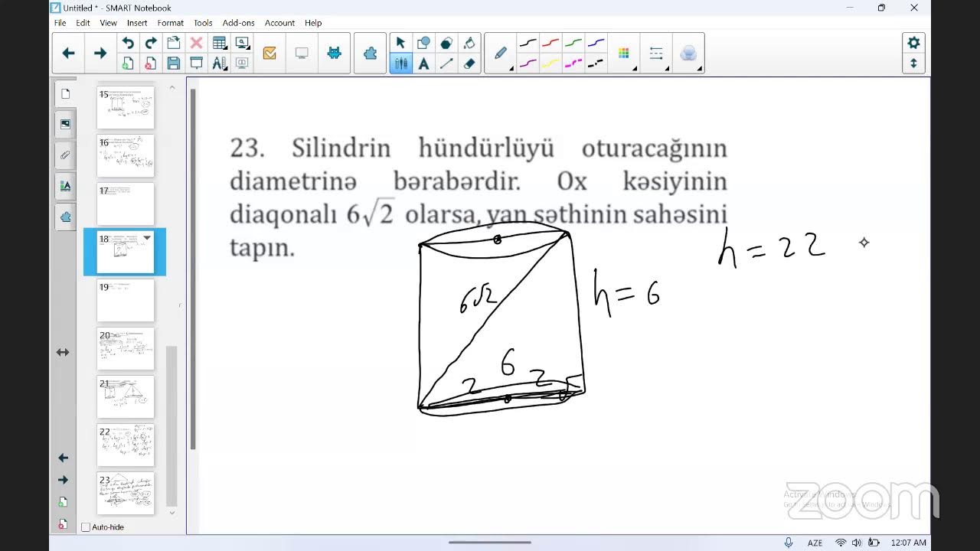Screen dimensions: 980x551
Task: Open the Page Sorter sidebar tab
Action: click(65, 93)
